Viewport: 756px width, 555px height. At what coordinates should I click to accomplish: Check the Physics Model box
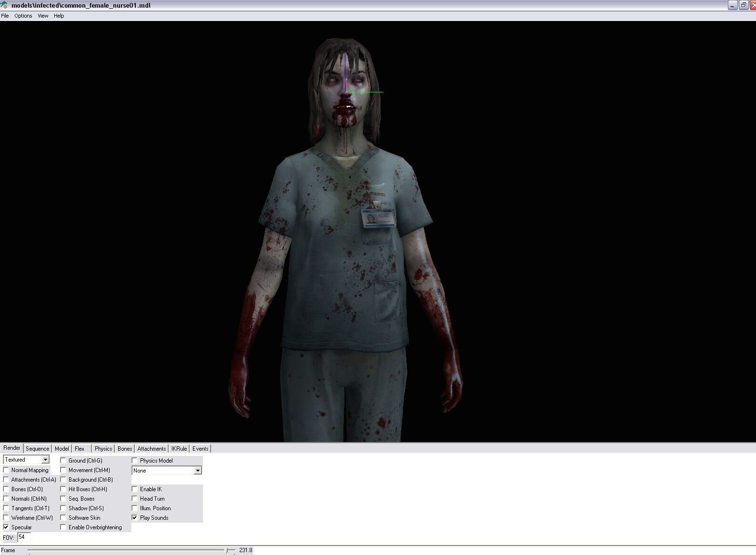click(x=135, y=461)
